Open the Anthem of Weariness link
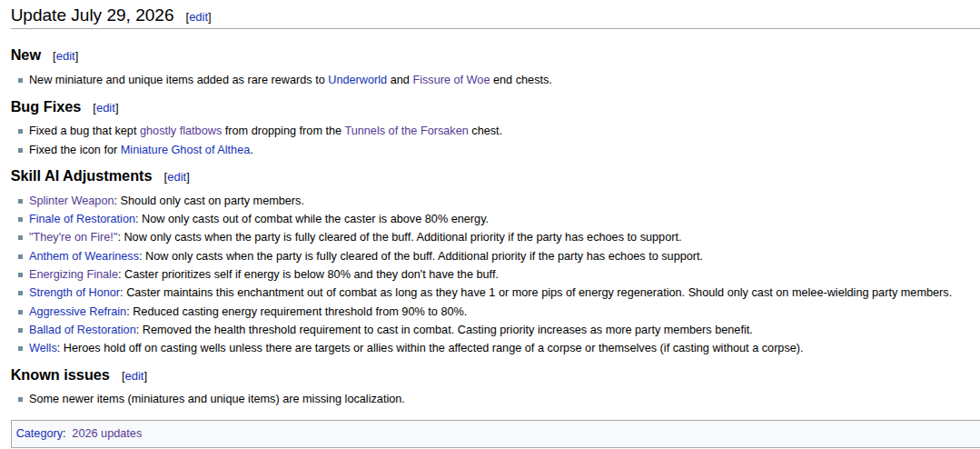 (x=84, y=256)
